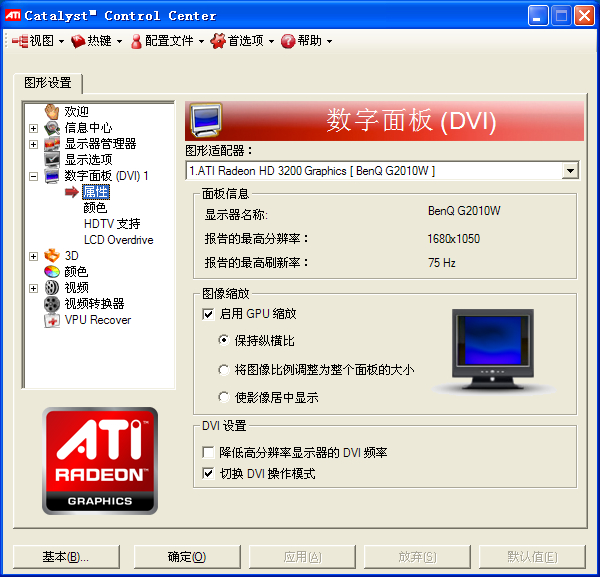Screen dimensions: 600x577
Task: Select the HDTV 支持 tree item
Action: tap(112, 224)
